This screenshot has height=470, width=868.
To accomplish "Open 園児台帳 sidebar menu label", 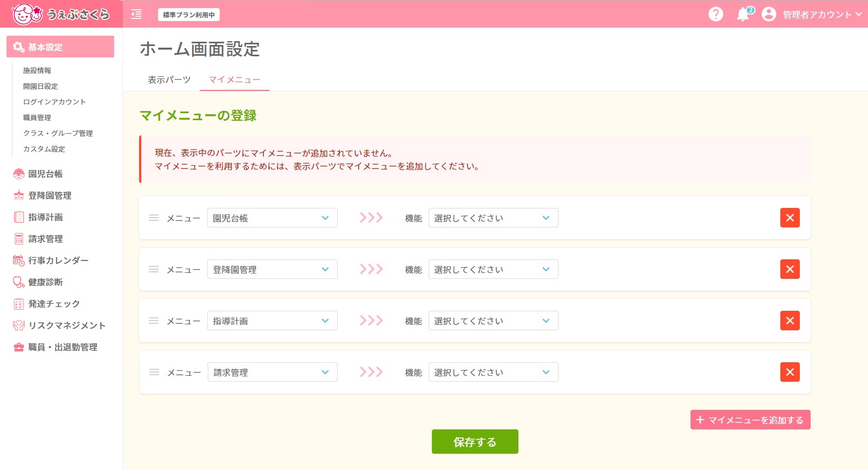I will (45, 174).
